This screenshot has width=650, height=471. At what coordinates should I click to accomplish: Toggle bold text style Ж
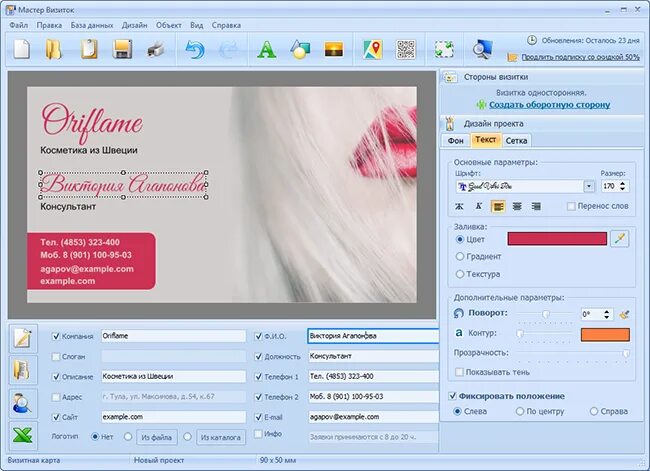pyautogui.click(x=459, y=206)
